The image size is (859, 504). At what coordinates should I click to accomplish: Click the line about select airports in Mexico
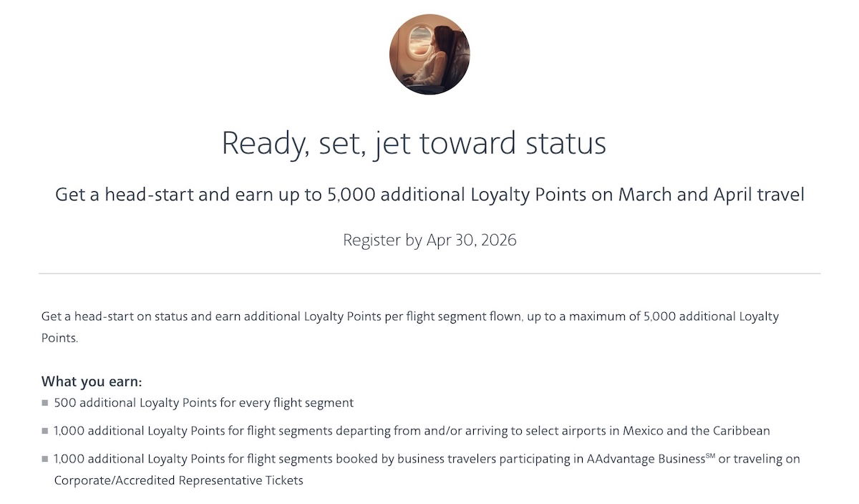tap(412, 431)
